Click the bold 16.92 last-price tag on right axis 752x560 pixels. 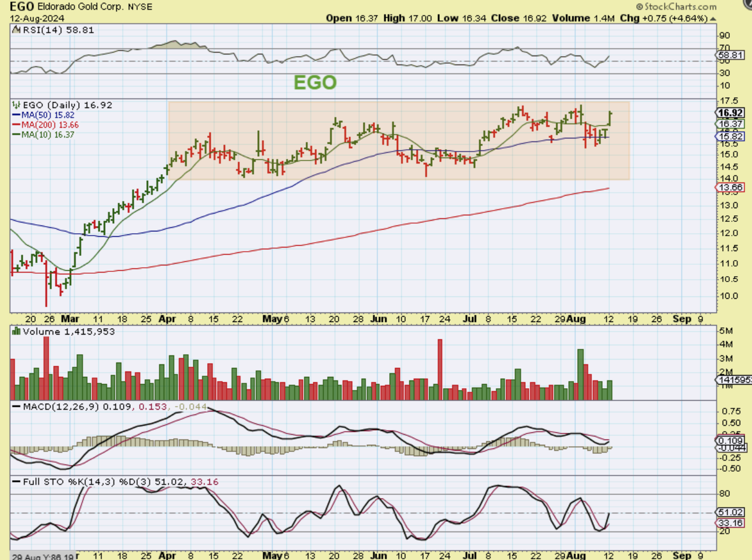tap(729, 113)
